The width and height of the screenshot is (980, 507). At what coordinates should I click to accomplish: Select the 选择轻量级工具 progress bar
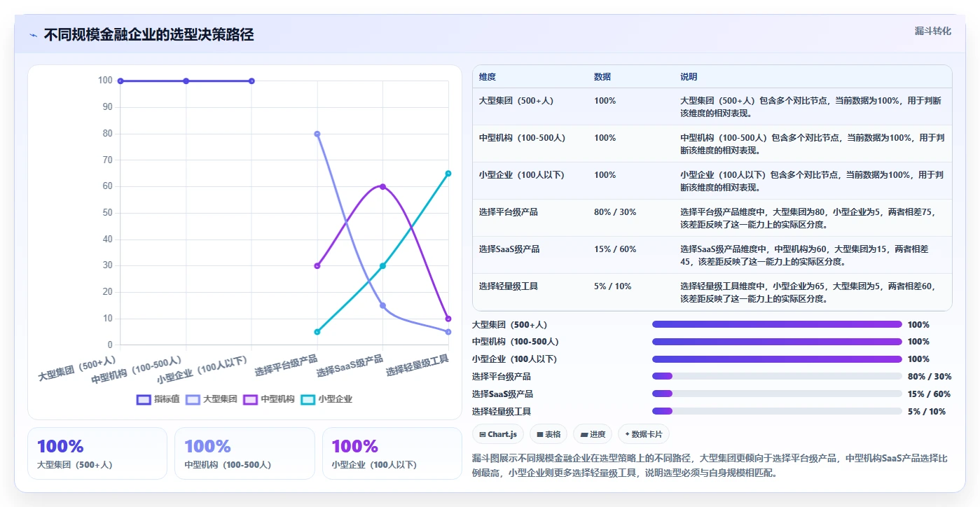click(x=777, y=411)
